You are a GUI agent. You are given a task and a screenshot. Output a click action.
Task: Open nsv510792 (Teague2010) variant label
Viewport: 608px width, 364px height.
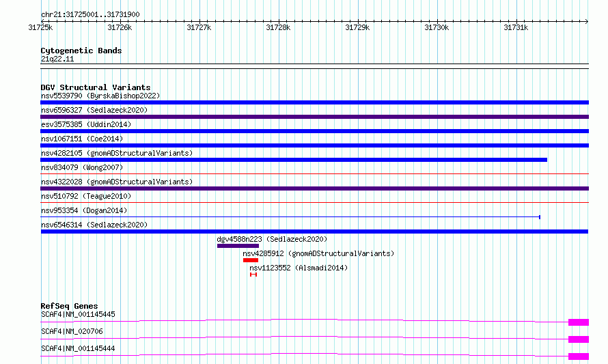point(86,196)
